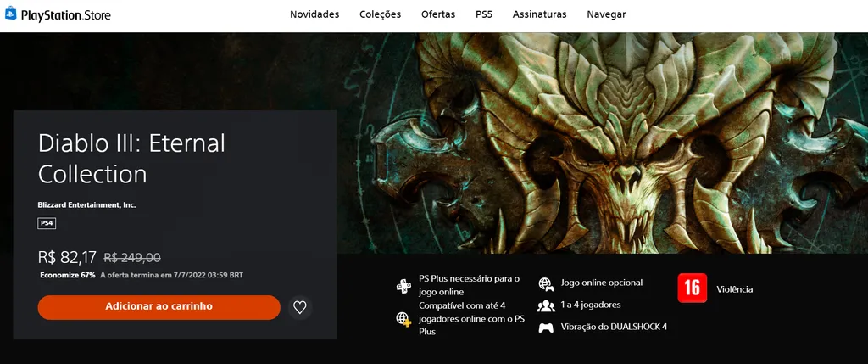Click PS Plus necessário para o jogo online text
868x364 pixels.
(470, 285)
